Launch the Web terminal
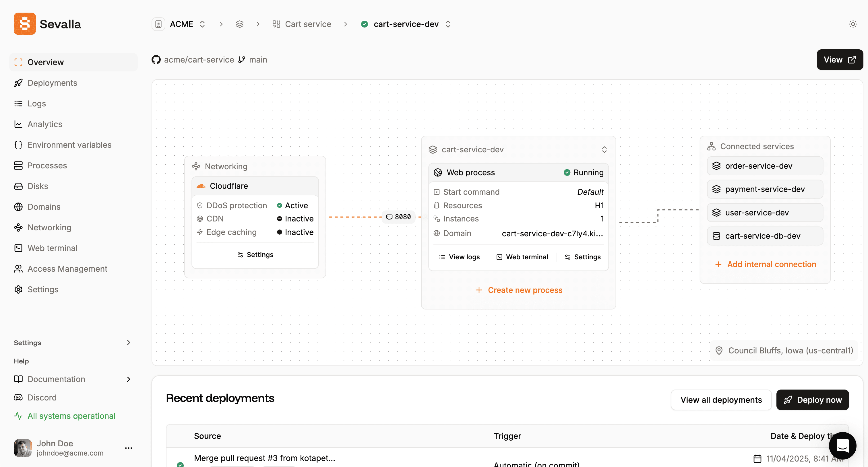Viewport: 868px width, 467px height. 53,248
